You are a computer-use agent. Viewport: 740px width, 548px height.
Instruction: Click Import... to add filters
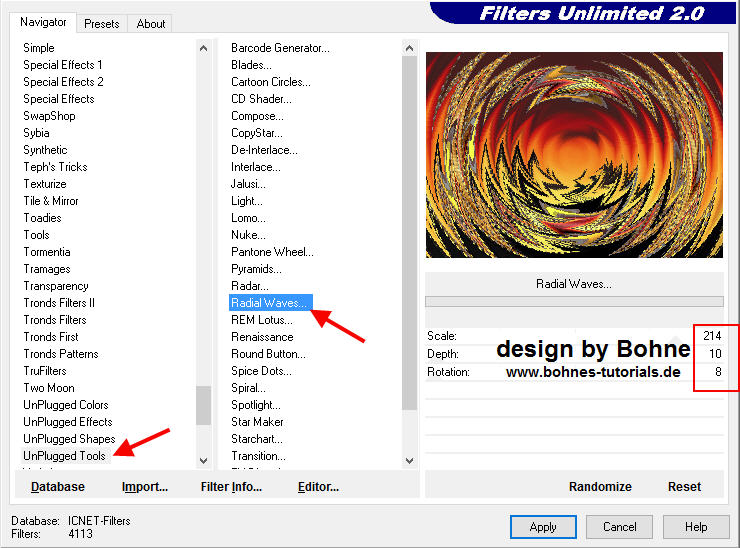tap(145, 487)
